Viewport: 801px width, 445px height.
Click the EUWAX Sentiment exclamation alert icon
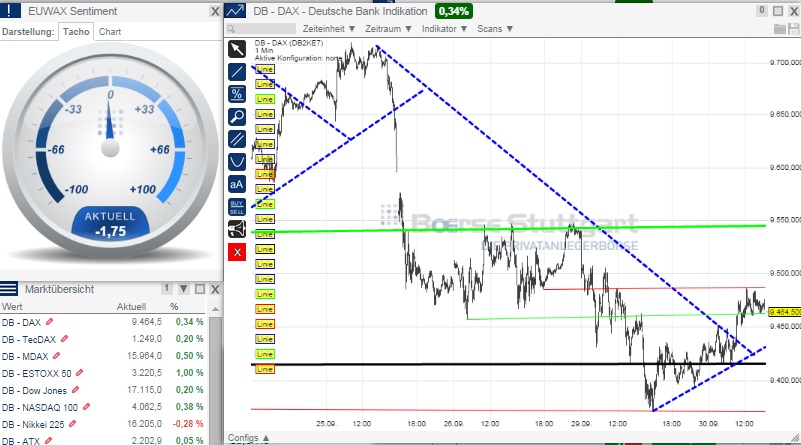10,11
